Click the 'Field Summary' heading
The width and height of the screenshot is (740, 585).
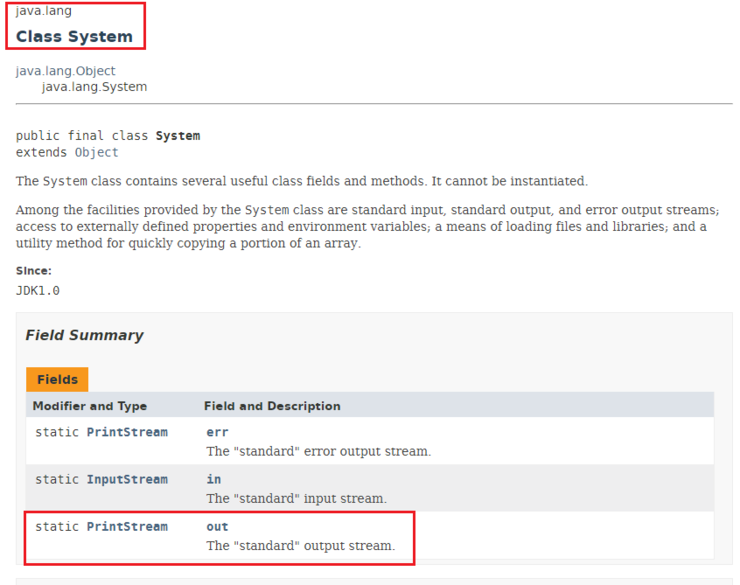(84, 335)
